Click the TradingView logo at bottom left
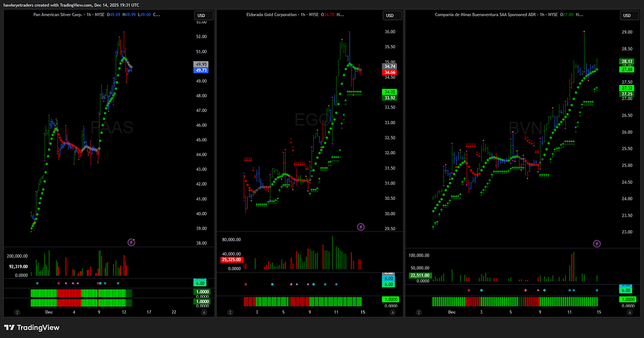The image size is (644, 338). pyautogui.click(x=32, y=327)
